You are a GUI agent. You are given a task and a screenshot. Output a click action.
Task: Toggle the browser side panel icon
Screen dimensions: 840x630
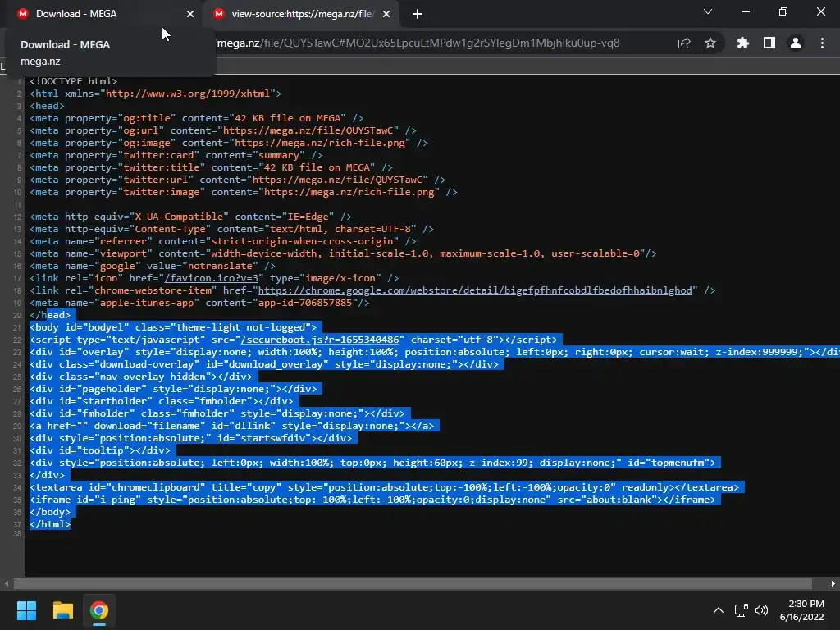pyautogui.click(x=769, y=43)
